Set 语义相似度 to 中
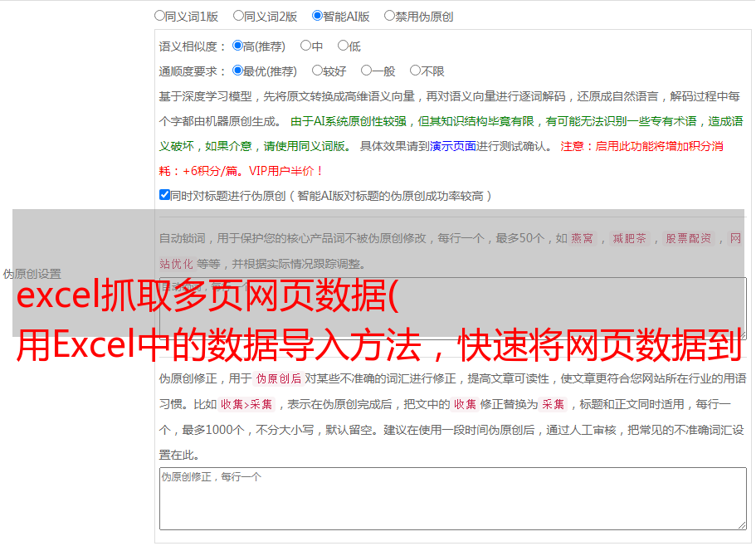Viewport: 756px width, 546px height. (x=305, y=46)
